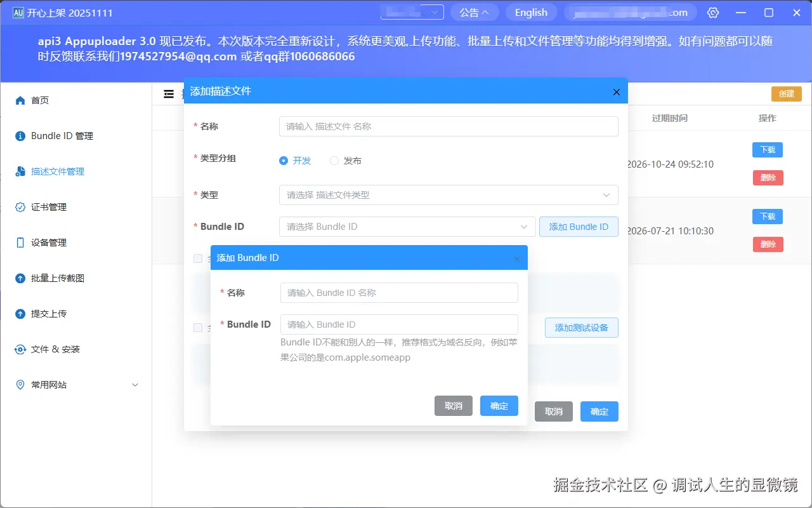The image size is (812, 508).
Task: Open the account email menu in title bar
Action: pos(630,12)
